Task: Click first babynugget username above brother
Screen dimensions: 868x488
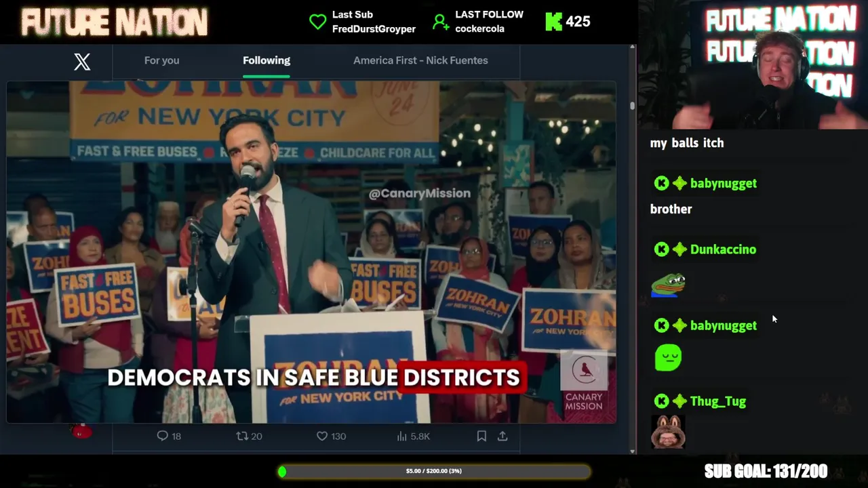Action: click(x=724, y=183)
